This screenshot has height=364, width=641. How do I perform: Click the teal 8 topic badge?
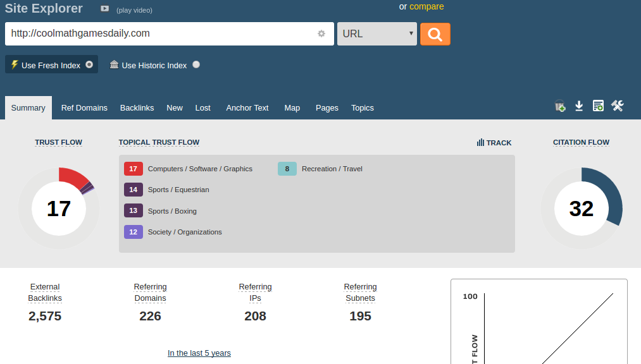click(287, 169)
